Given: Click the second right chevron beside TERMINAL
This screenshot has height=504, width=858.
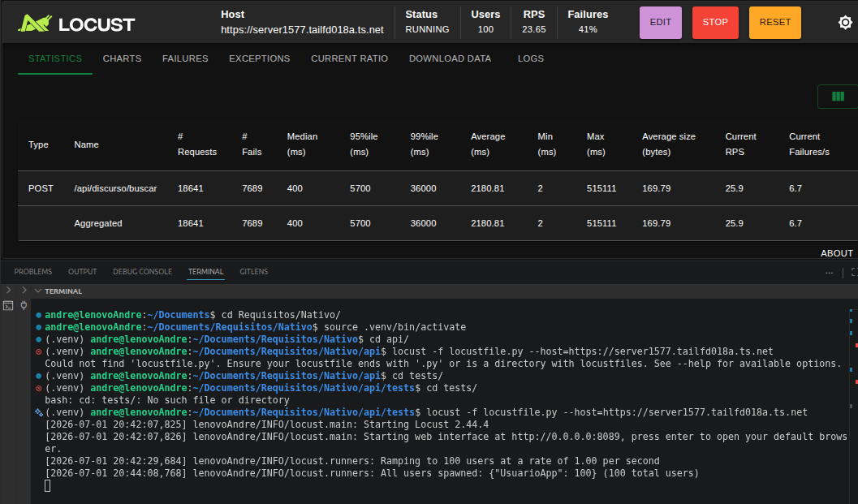Looking at the screenshot, I should (24, 290).
